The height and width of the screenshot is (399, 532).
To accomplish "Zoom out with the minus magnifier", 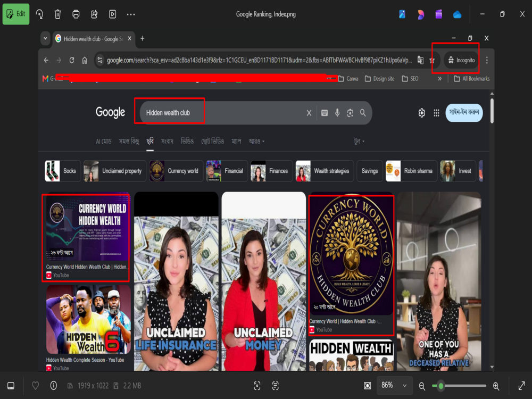I will (422, 386).
